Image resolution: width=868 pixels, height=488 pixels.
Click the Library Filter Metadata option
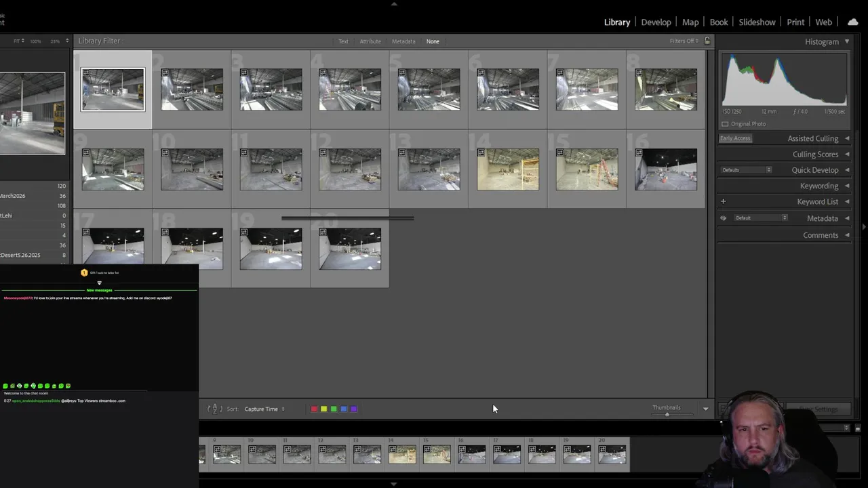point(403,41)
